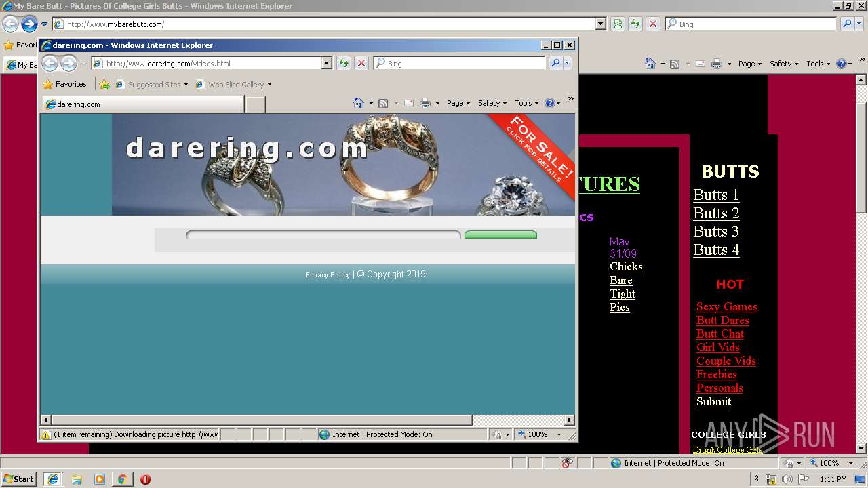868x488 pixels.
Task: Open Safety menu in darering.com window
Action: [x=492, y=103]
